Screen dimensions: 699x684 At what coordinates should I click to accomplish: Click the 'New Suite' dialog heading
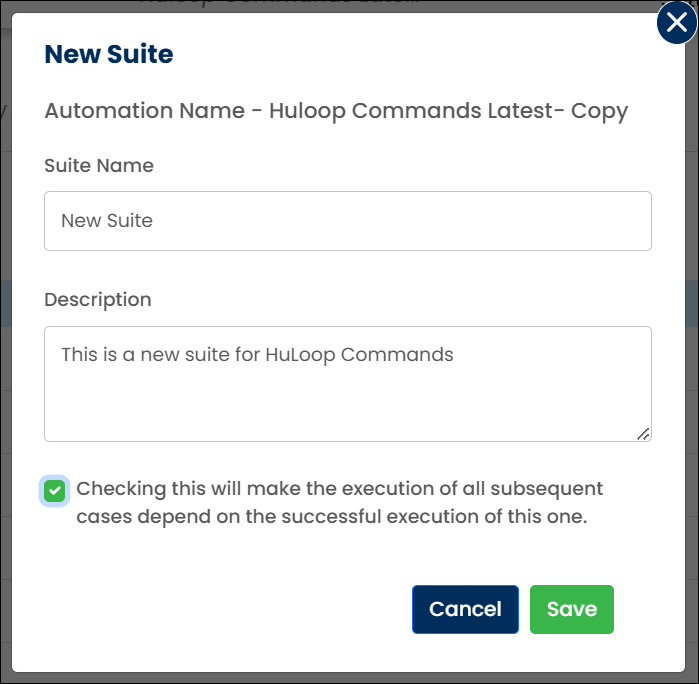tap(109, 54)
